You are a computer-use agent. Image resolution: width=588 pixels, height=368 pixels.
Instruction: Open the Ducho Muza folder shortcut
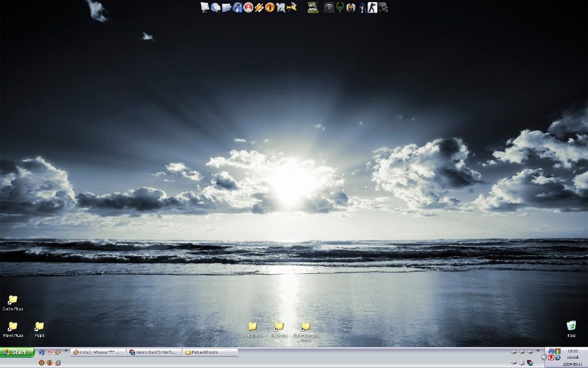(x=13, y=300)
